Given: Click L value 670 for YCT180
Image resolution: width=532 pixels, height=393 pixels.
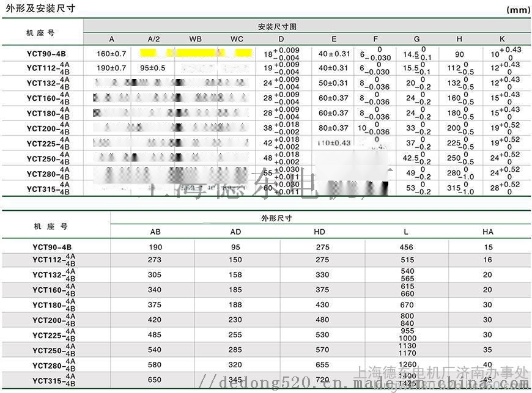Looking at the screenshot, I should [x=407, y=304].
